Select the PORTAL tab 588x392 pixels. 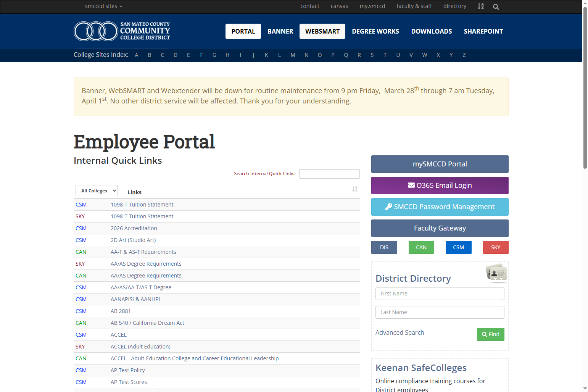(243, 31)
